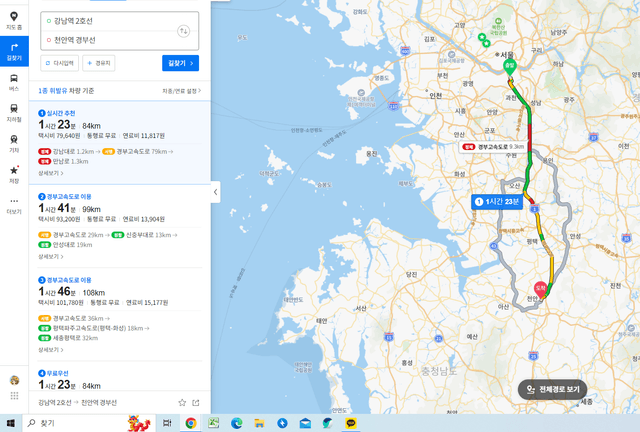Bookmark this route with star icon

point(182,403)
